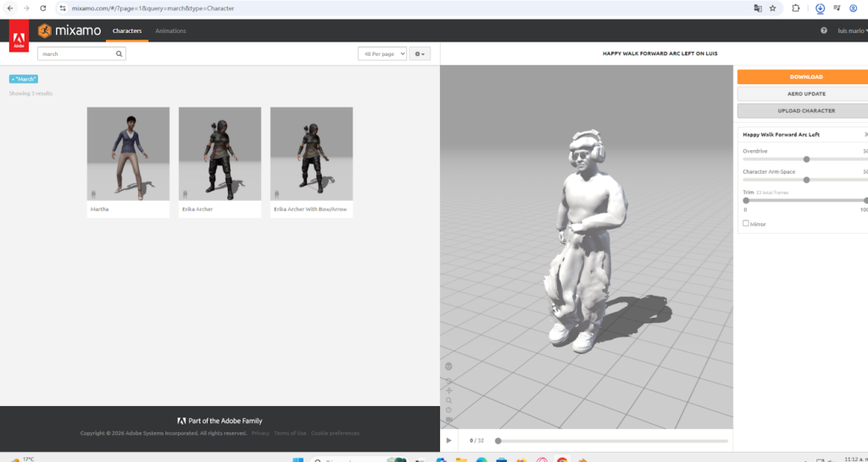
Task: Select the rotate camera tool in viewer
Action: (x=449, y=381)
